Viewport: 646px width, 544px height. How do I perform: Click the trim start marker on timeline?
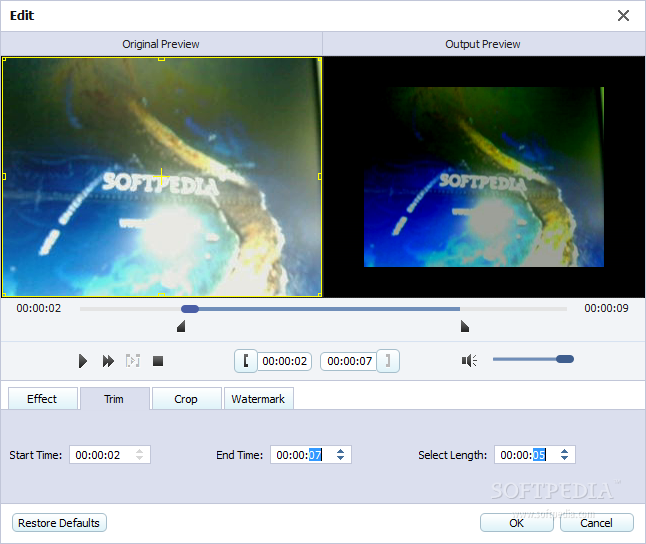point(181,326)
